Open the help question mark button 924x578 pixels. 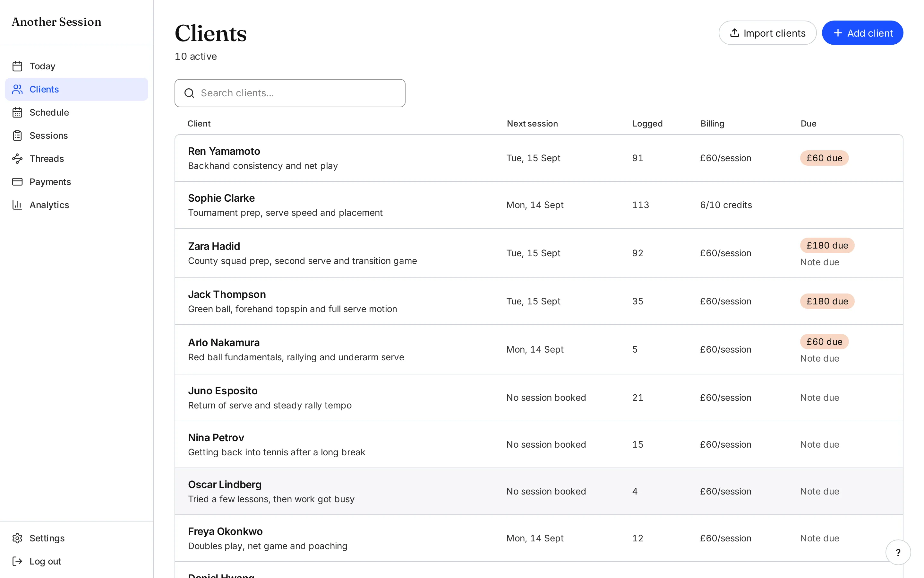[x=898, y=552]
